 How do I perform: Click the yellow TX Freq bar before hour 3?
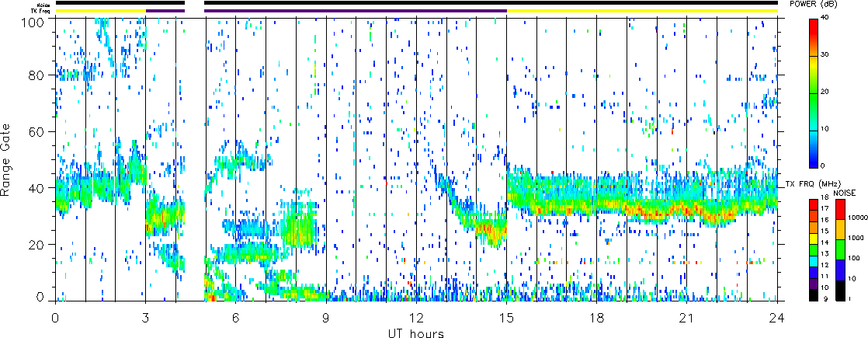pyautogui.click(x=100, y=11)
